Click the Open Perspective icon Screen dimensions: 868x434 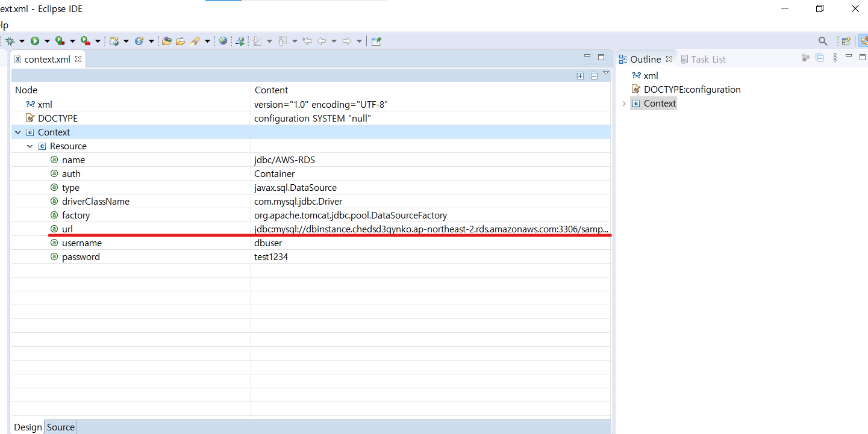[x=846, y=41]
